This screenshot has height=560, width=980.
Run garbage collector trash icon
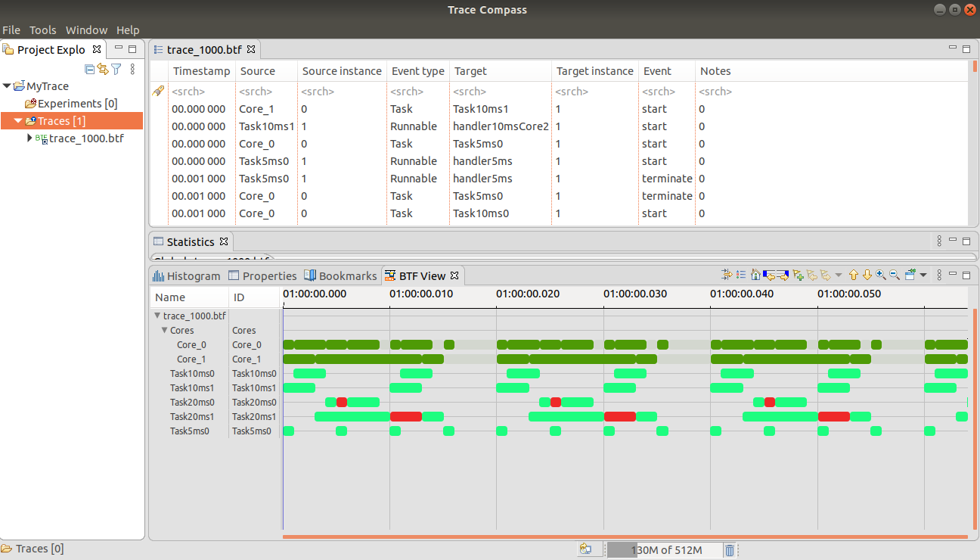point(730,550)
